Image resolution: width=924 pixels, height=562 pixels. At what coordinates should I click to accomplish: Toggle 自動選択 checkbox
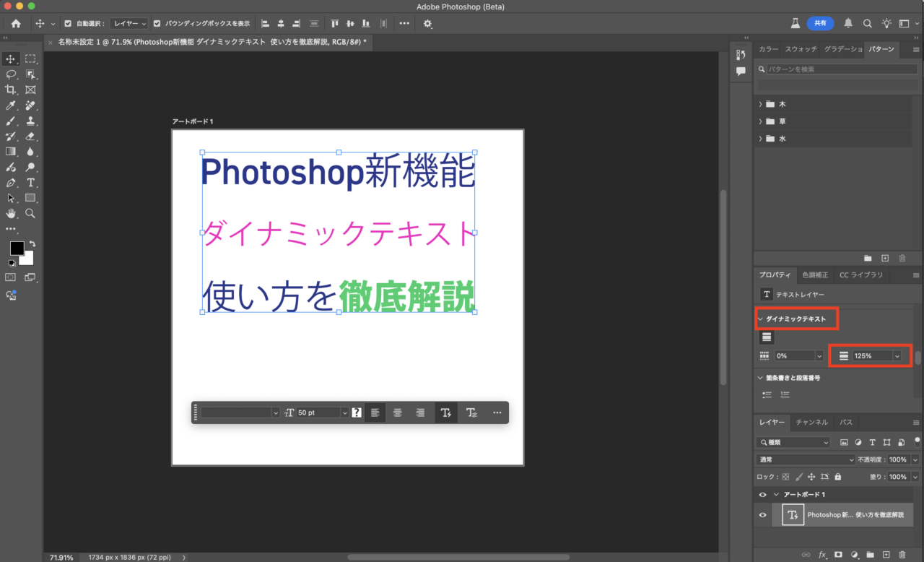coord(68,23)
